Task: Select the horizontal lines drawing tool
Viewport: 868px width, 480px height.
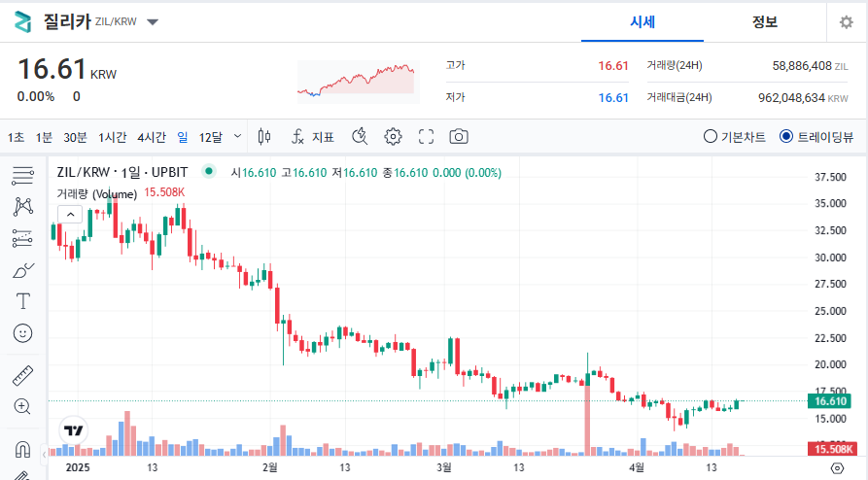Action: (x=22, y=176)
